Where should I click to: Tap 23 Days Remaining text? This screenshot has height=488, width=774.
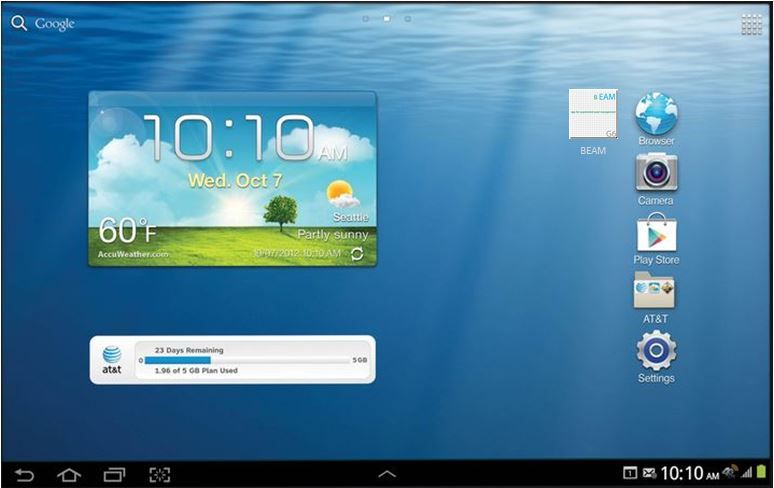coord(189,350)
